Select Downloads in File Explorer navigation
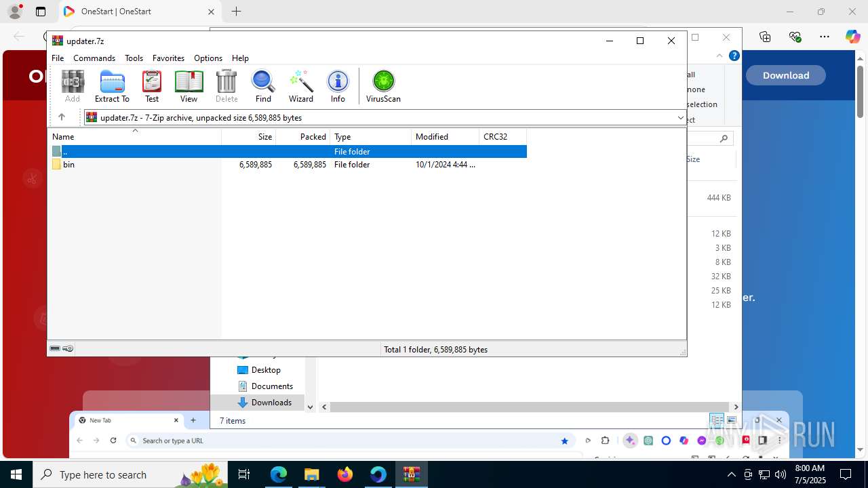868x488 pixels. (264, 403)
